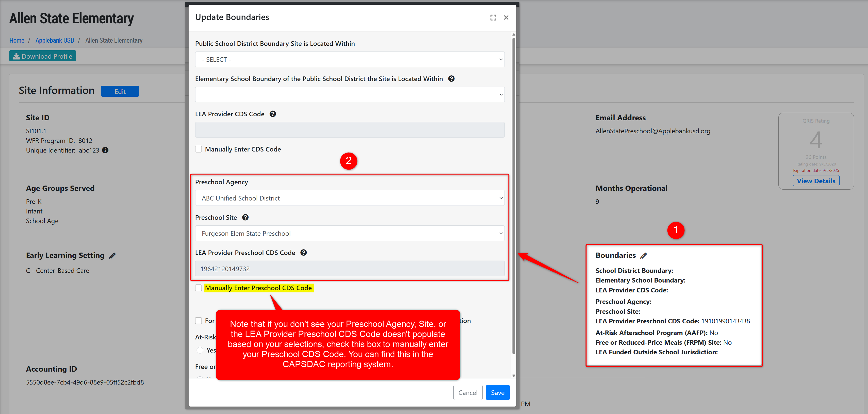Expand the Preschool Agency dropdown
Viewport: 868px width, 414px height.
(x=349, y=198)
